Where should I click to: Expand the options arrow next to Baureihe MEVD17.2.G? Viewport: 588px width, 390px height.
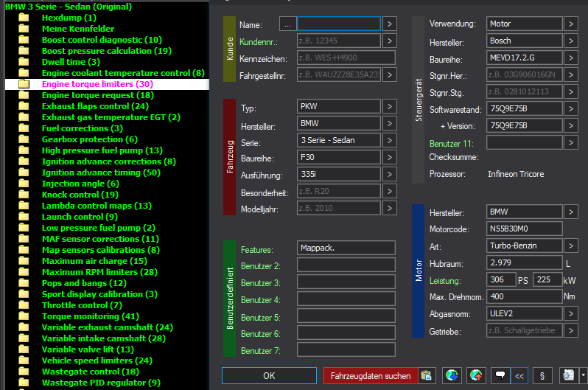point(571,58)
